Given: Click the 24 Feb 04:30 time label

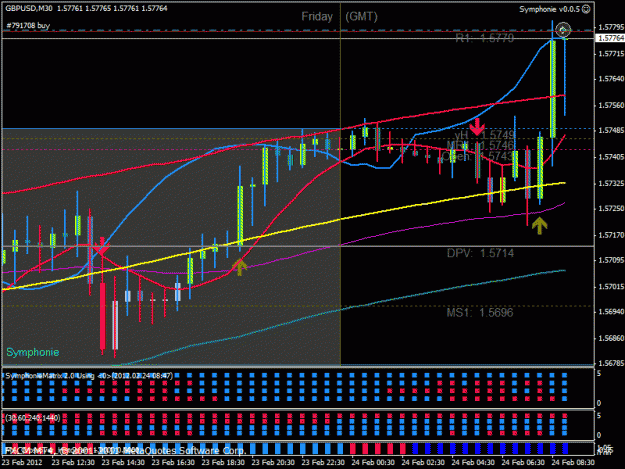Looking at the screenshot, I should [x=473, y=463].
